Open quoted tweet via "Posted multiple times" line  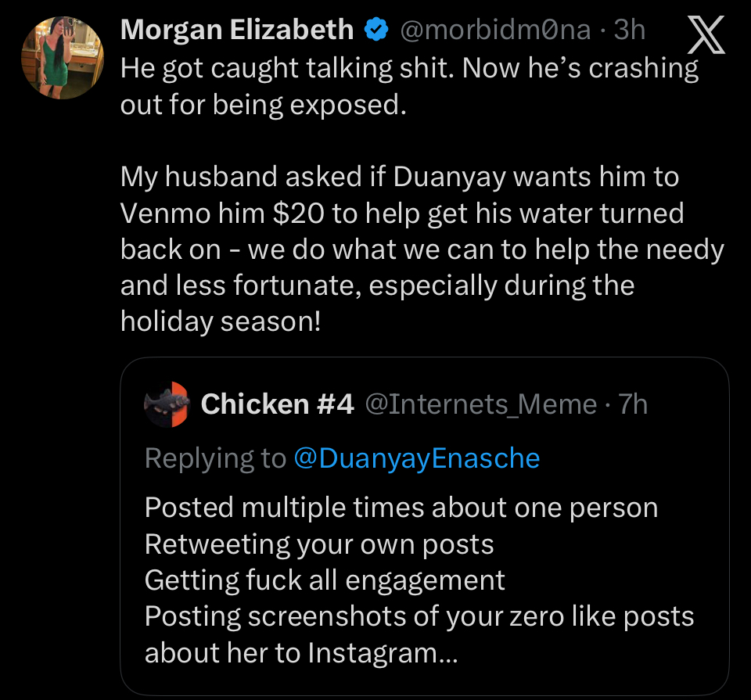click(401, 508)
